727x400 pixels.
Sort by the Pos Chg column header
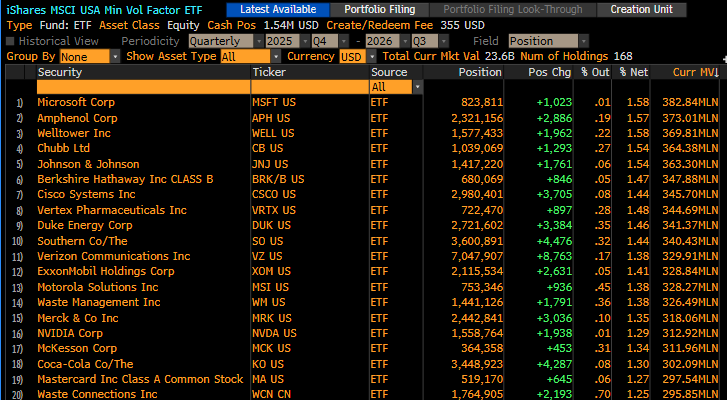pos(539,72)
